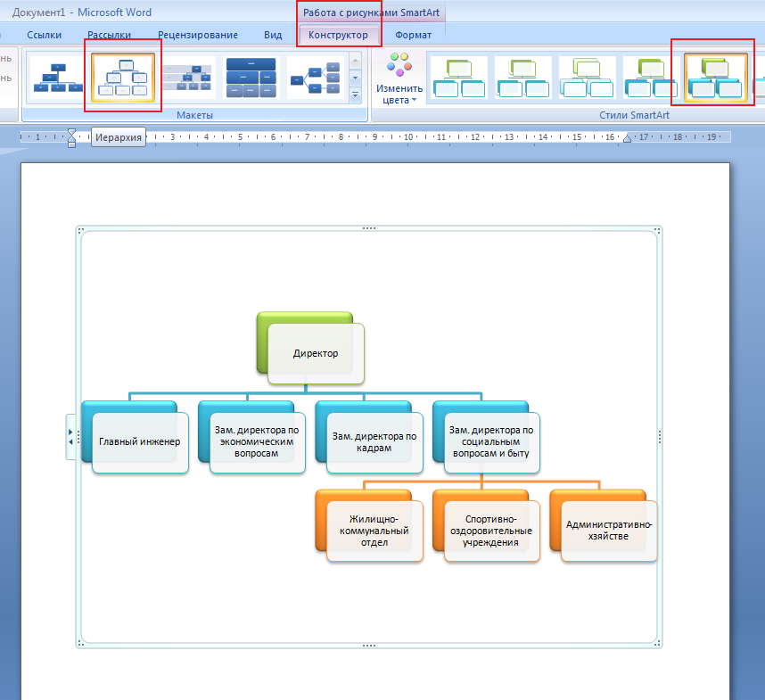Select the Organization Chart layout thumbnail
Image resolution: width=765 pixels, height=700 pixels.
(x=58, y=78)
